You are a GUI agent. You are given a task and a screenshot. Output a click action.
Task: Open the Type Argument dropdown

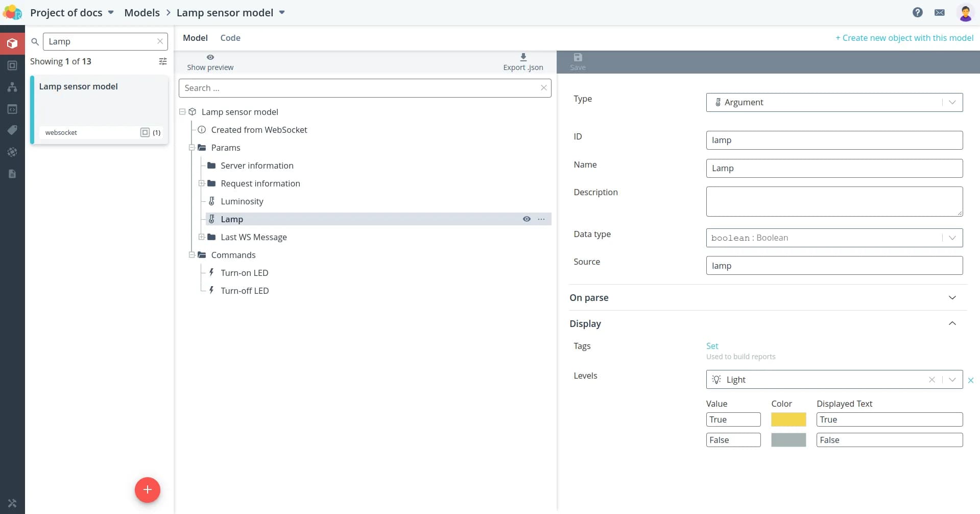click(x=834, y=102)
